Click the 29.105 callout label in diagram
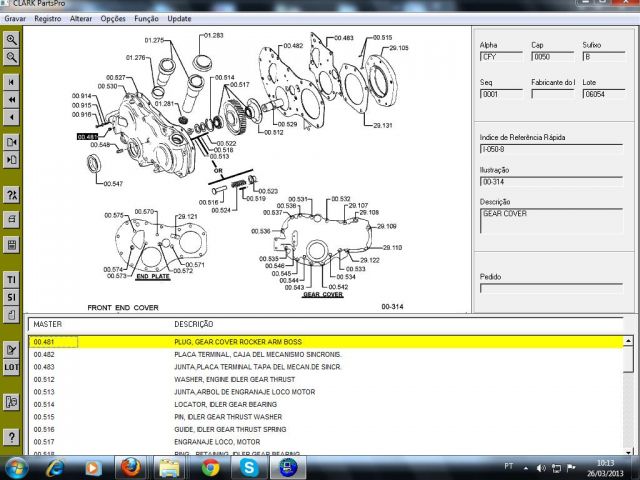This screenshot has height=480, width=640. point(399,48)
